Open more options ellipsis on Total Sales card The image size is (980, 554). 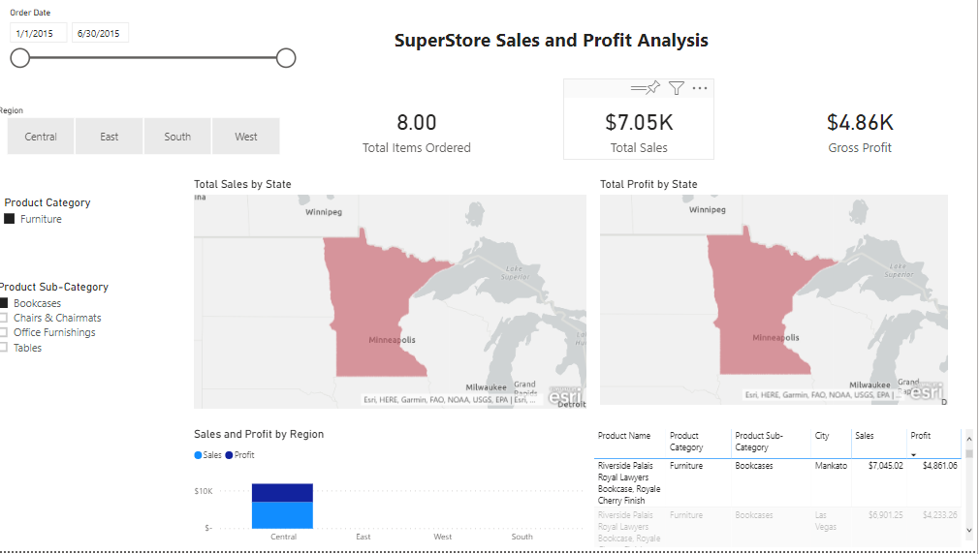coord(700,88)
